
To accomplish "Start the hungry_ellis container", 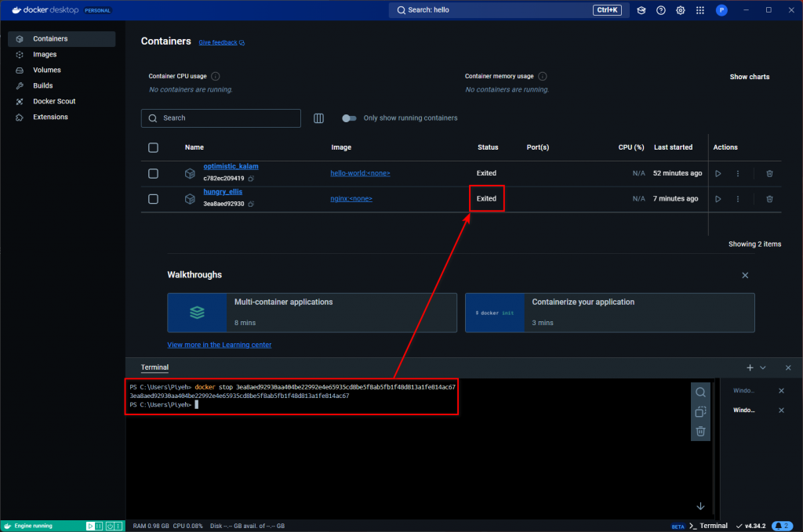I will (718, 199).
